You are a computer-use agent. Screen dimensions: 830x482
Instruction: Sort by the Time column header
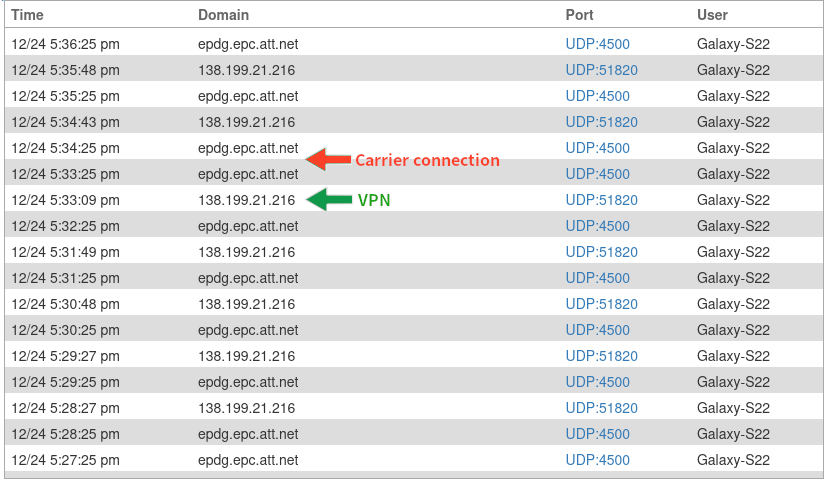[27, 15]
